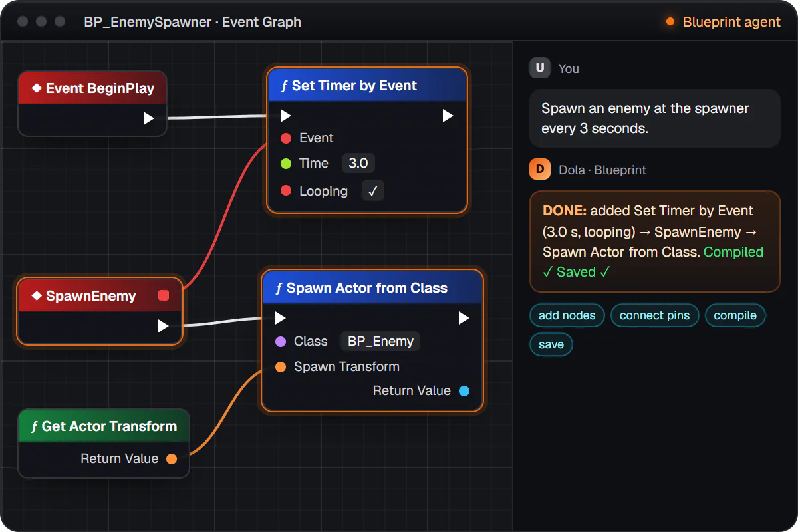Click Spawn Actor from Class exec output pin

pos(464,318)
